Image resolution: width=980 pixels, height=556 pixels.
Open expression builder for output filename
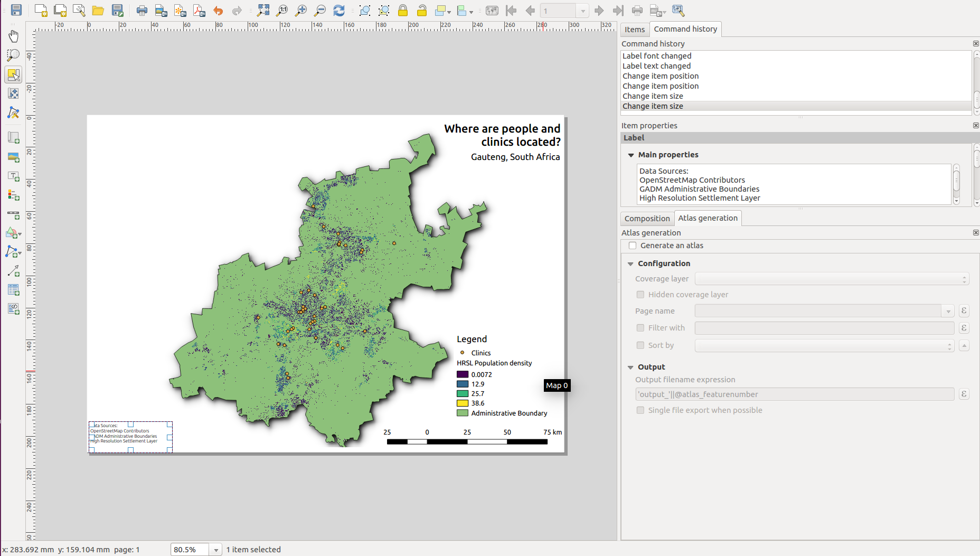tap(964, 394)
